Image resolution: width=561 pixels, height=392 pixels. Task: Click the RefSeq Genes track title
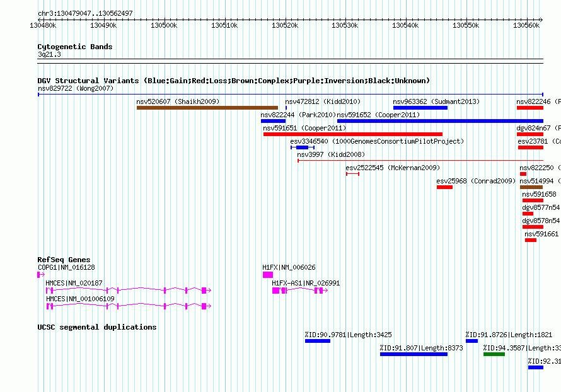click(x=64, y=260)
